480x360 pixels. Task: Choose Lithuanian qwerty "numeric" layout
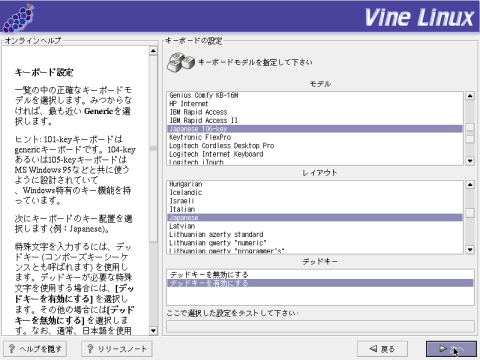pos(315,243)
